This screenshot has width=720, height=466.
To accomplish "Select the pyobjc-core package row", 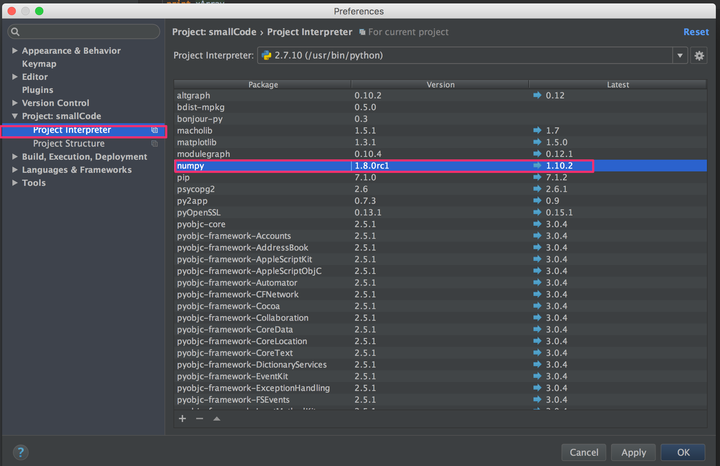I will click(440, 224).
